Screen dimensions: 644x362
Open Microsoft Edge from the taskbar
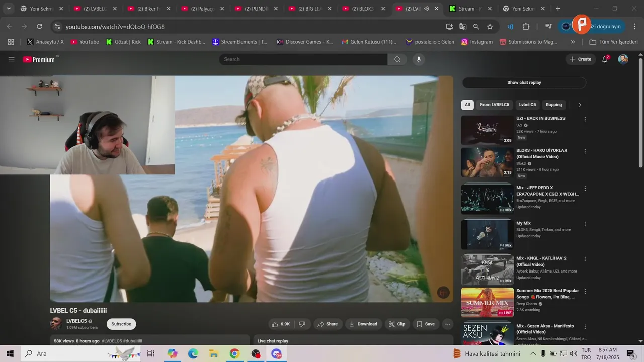pos(193,353)
